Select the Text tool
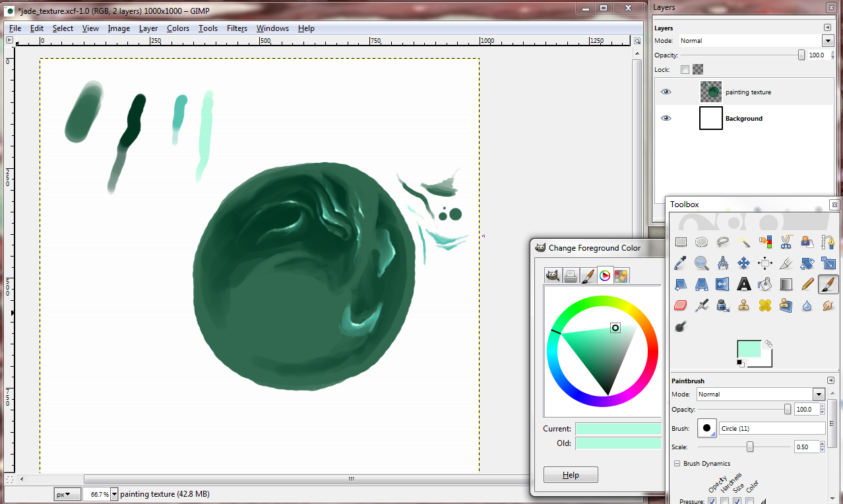 743,284
